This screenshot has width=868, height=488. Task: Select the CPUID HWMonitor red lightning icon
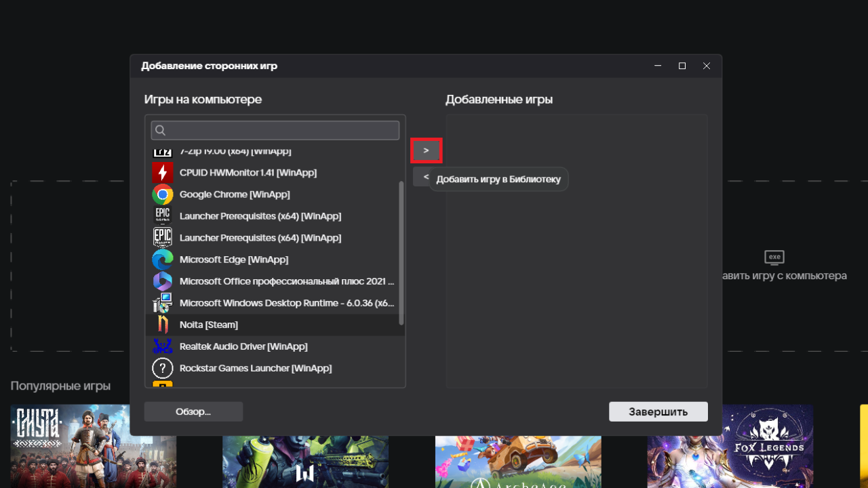163,173
